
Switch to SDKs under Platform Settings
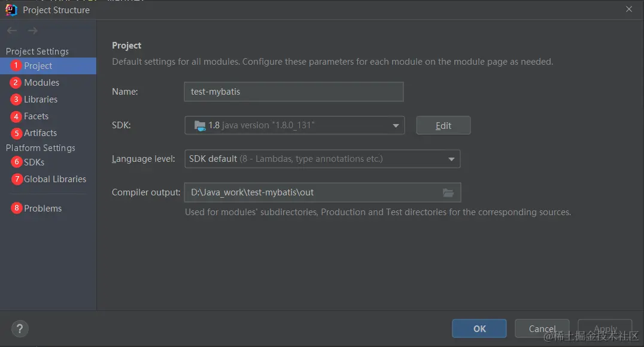tap(34, 162)
